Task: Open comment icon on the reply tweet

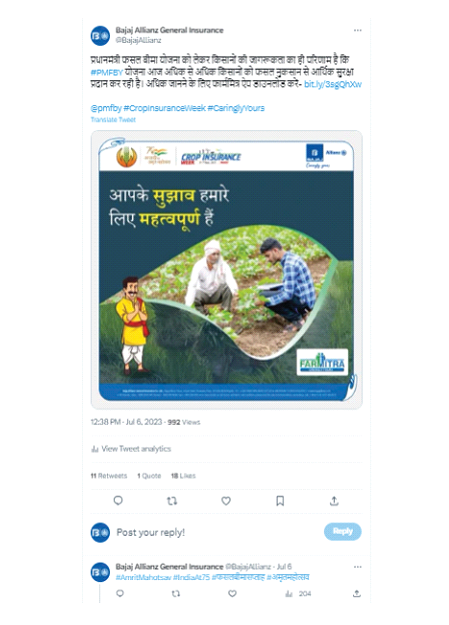Action: coord(120,594)
